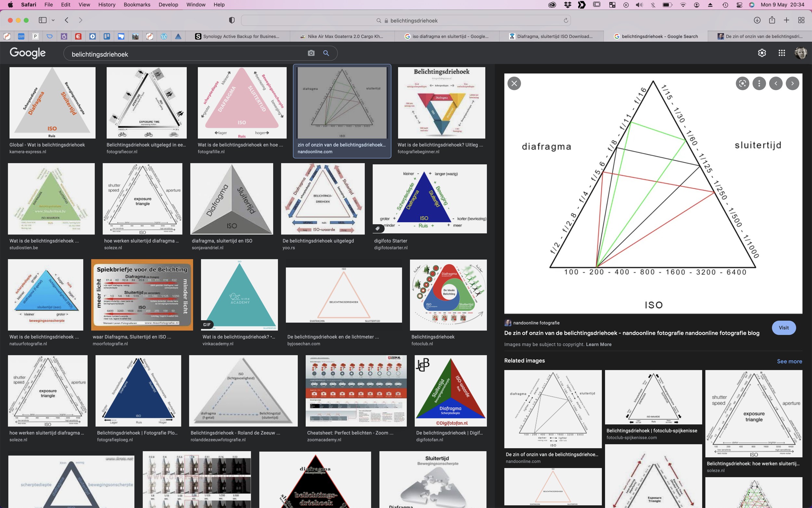Open Google quick settings gear
This screenshot has height=508, width=812.
coord(762,53)
